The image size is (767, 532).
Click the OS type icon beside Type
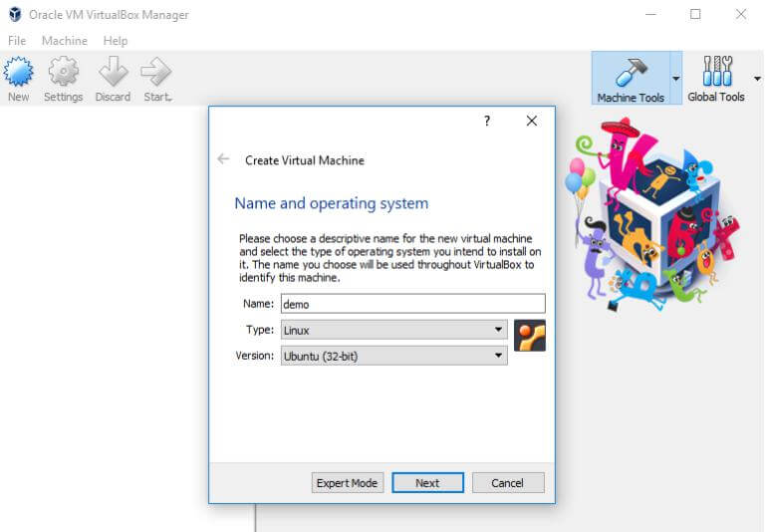pos(530,336)
